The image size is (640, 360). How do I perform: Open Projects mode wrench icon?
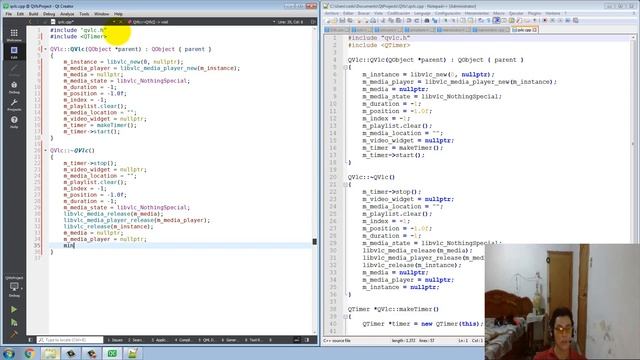14,104
